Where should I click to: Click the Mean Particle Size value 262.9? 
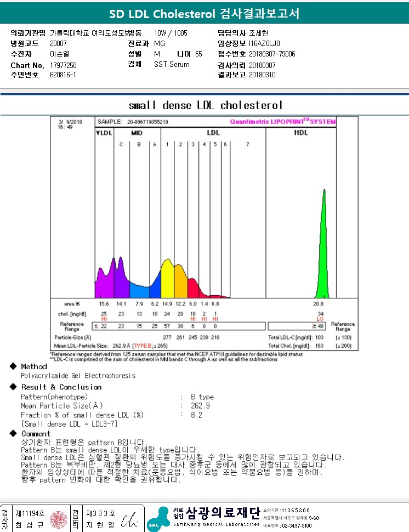point(200,406)
